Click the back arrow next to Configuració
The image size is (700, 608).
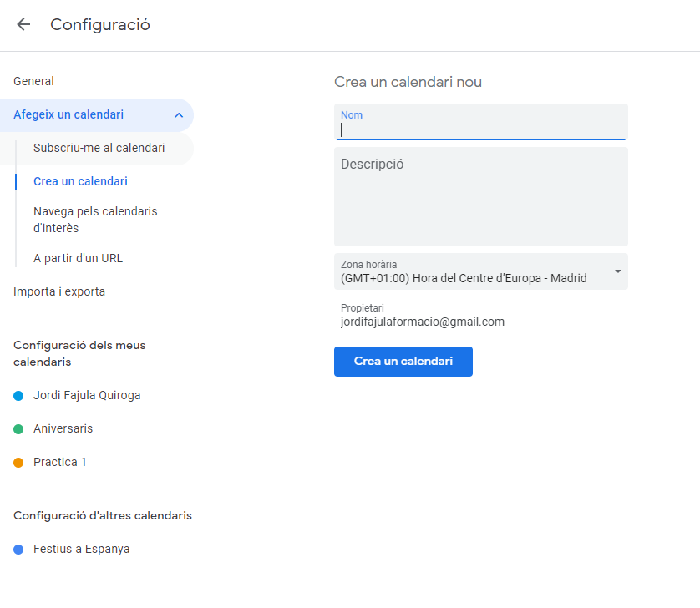tap(23, 24)
